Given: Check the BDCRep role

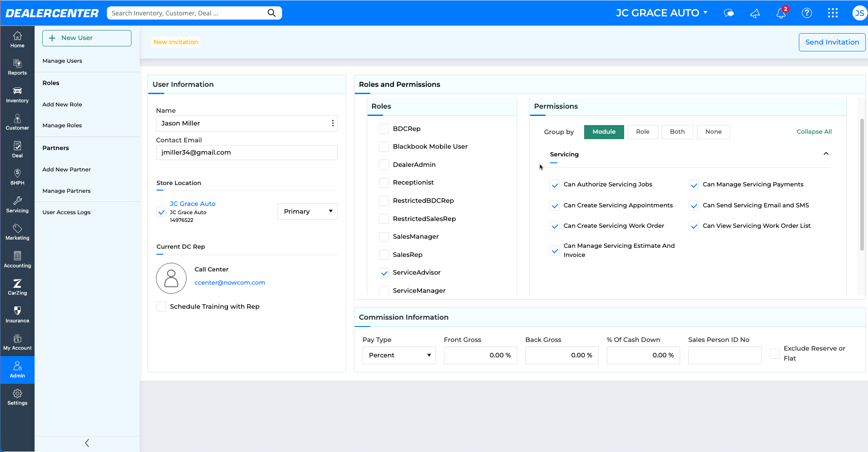Looking at the screenshot, I should coord(384,129).
